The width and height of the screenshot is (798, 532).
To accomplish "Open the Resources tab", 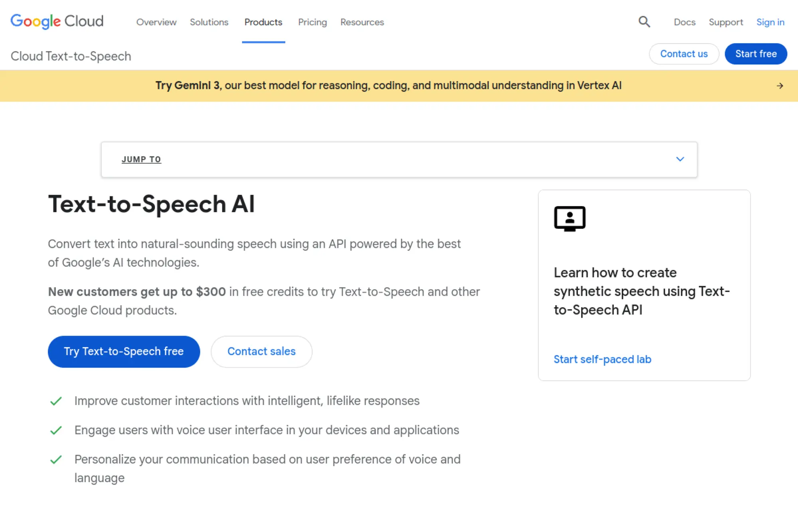I will [361, 22].
